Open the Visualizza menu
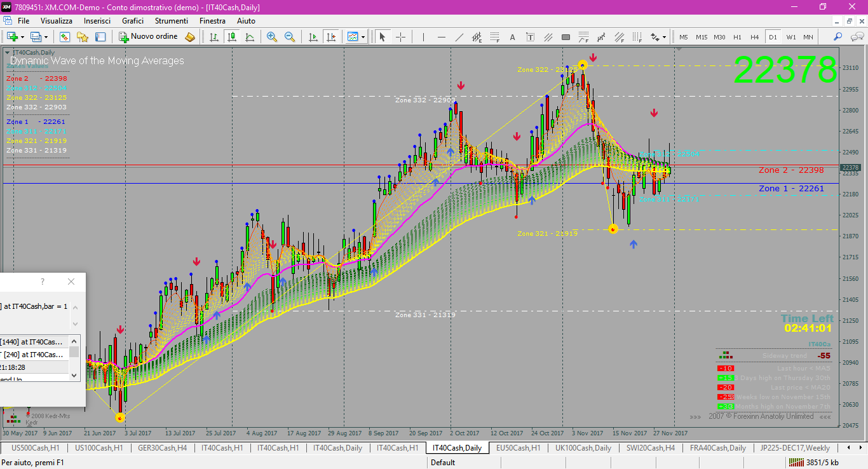 [57, 21]
